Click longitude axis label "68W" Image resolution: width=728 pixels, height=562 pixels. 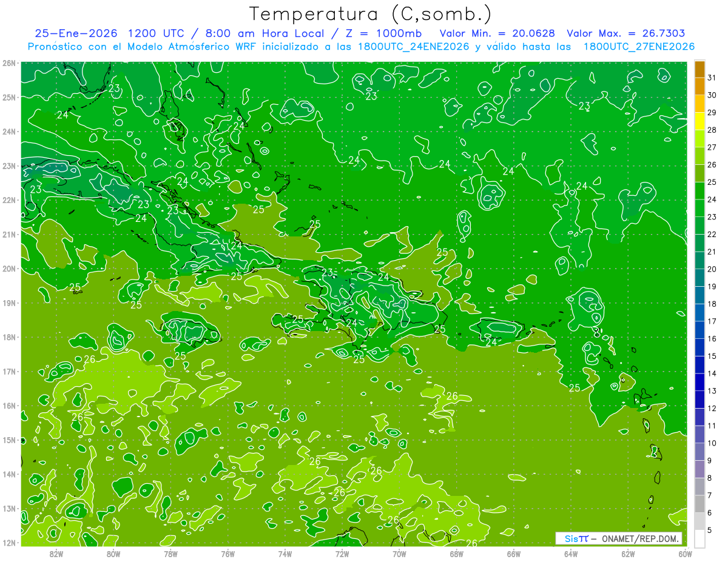click(x=457, y=554)
